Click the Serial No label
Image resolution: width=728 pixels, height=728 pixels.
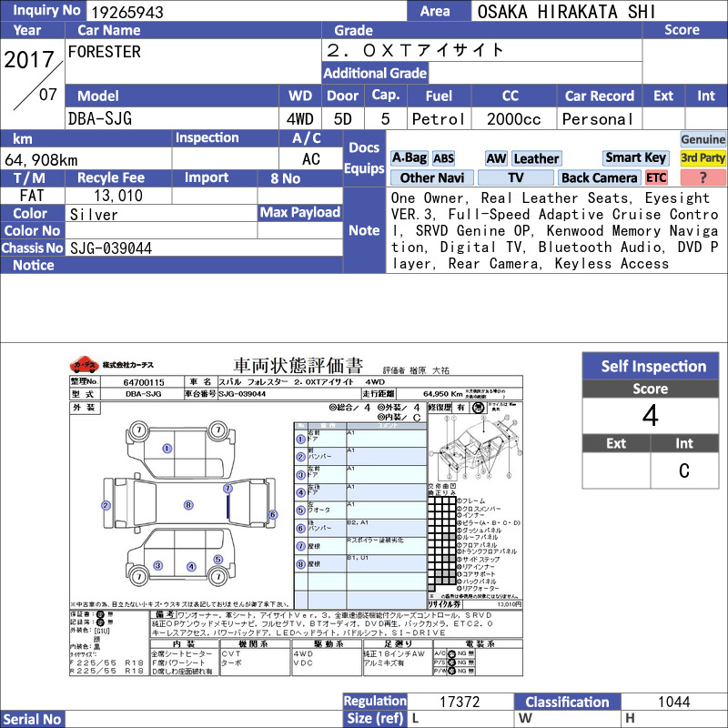pyautogui.click(x=32, y=719)
